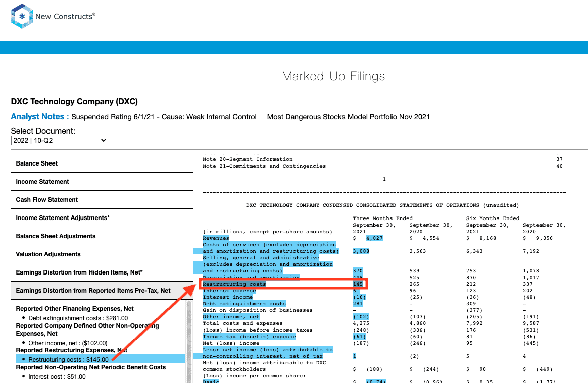Click the Analyst Notes link
The image size is (588, 383).
coord(40,117)
